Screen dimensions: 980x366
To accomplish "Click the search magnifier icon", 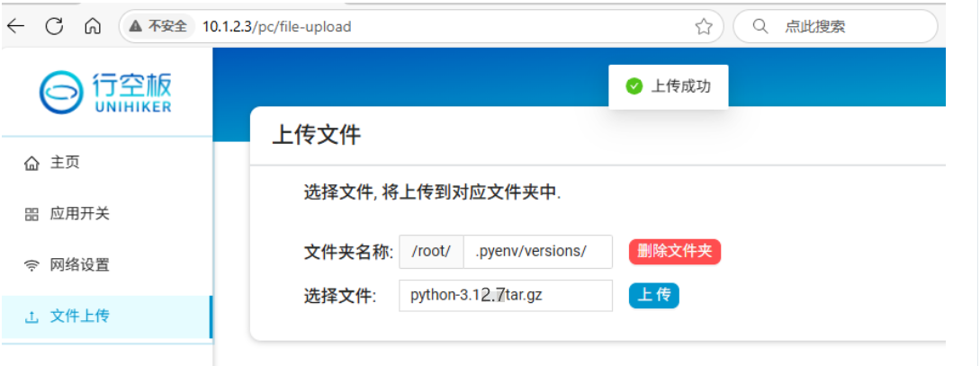I will click(x=760, y=26).
